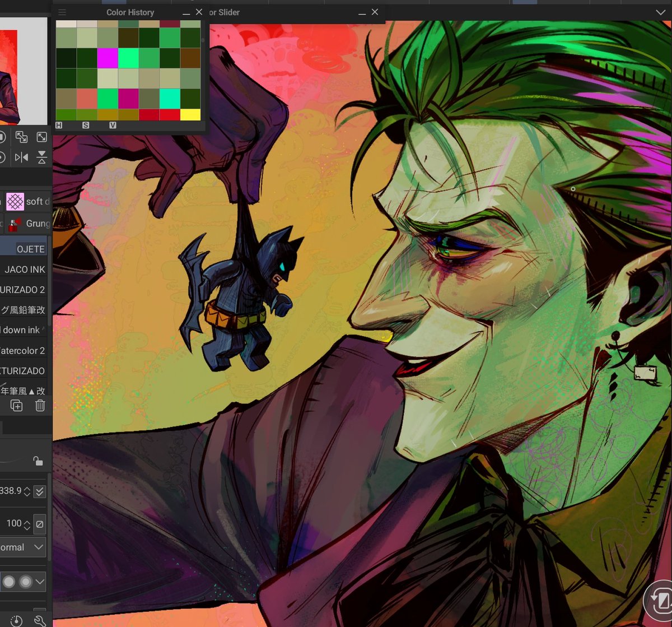Pick the yellow swatch in Color History

click(190, 115)
